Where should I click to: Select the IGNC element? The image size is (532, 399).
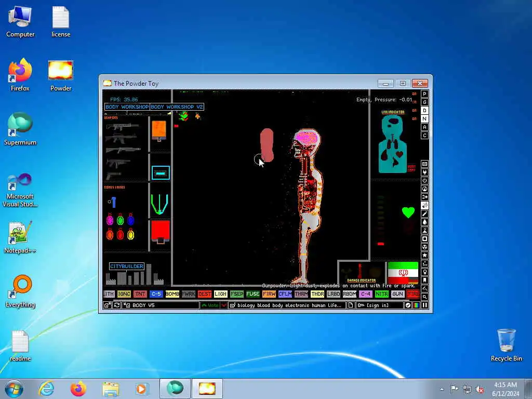(124, 294)
